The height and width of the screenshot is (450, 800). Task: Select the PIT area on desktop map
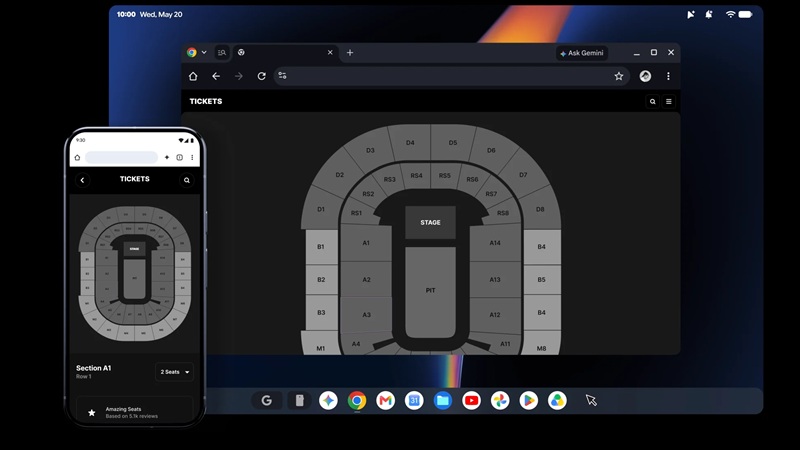[x=430, y=290]
